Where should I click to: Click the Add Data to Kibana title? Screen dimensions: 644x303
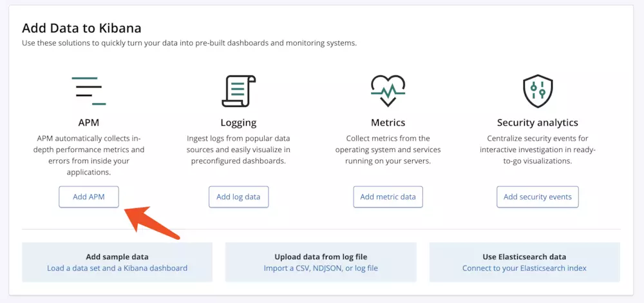(x=81, y=28)
